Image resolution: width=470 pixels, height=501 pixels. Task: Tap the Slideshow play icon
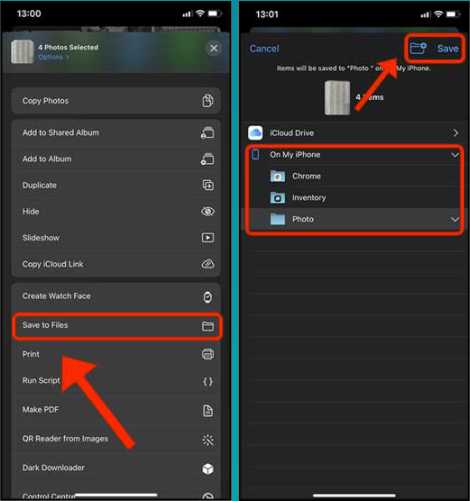pyautogui.click(x=208, y=237)
